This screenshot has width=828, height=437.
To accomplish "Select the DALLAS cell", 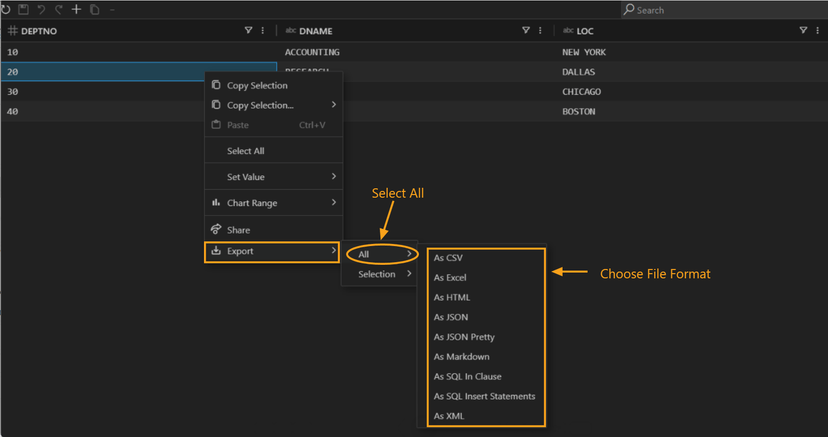I will click(x=691, y=72).
